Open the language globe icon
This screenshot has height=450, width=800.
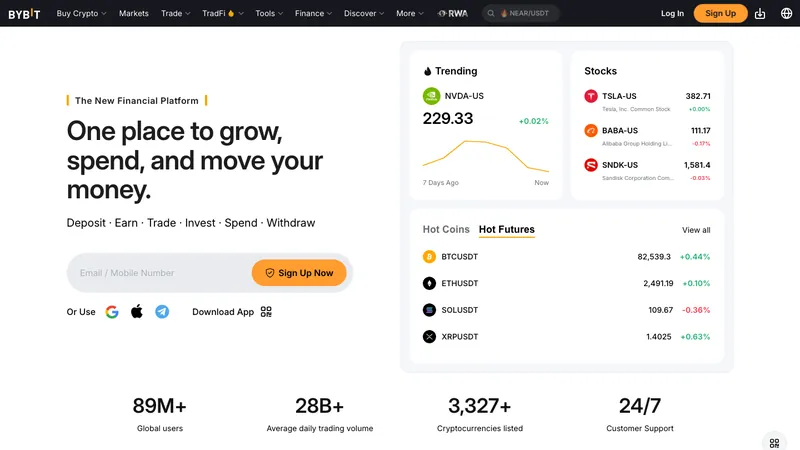[786, 14]
